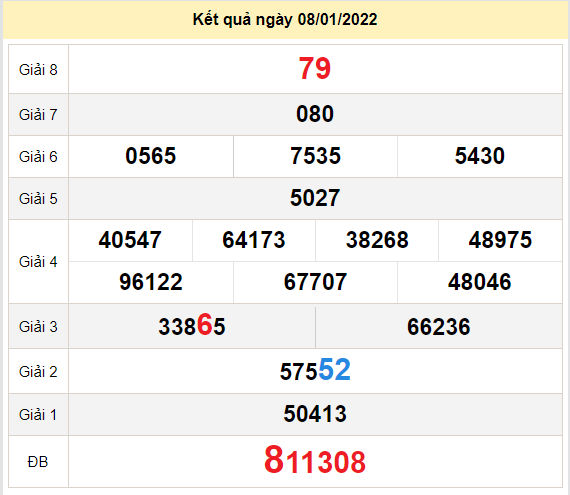This screenshot has width=570, height=495.
Task: Select the Giải 8 result 79
Action: coord(315,68)
